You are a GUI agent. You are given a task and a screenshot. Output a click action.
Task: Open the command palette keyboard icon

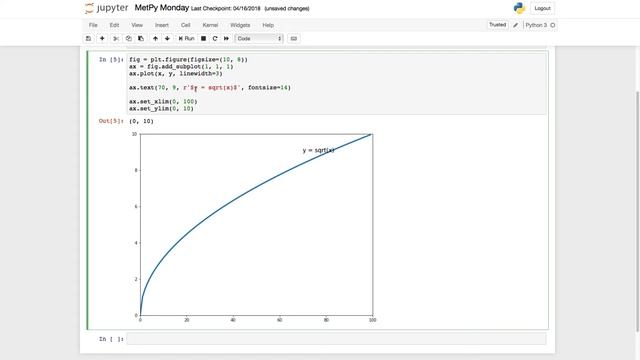point(293,38)
